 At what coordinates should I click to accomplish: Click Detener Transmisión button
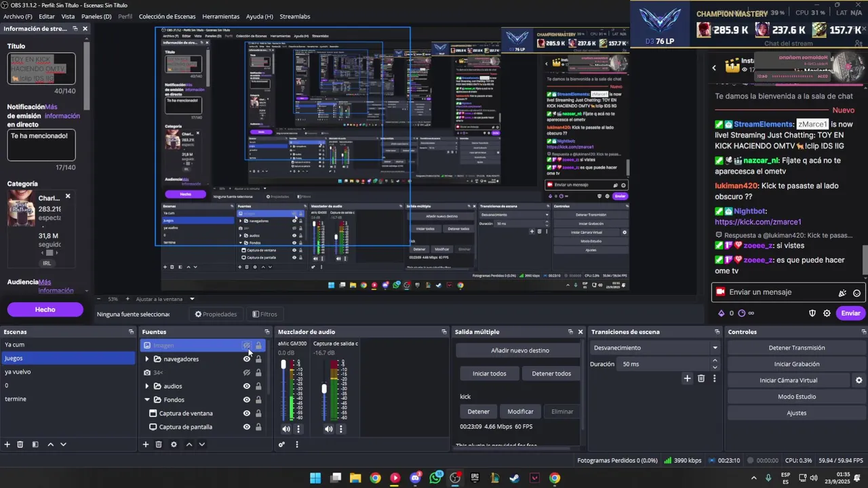tap(796, 348)
